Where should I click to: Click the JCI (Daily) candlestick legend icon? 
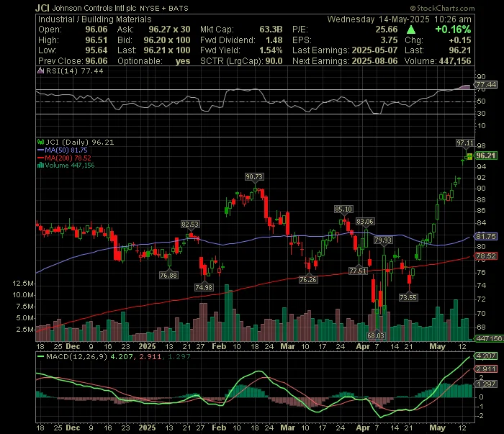[x=41, y=142]
